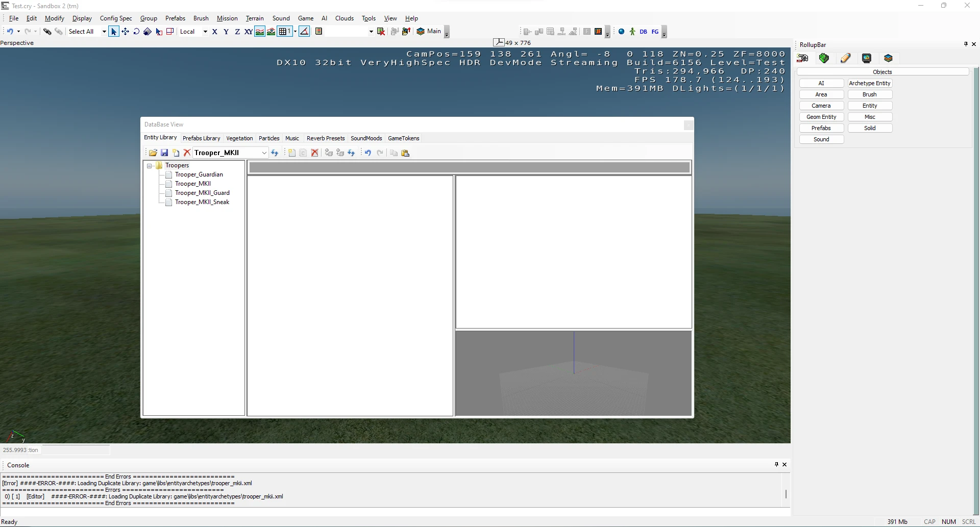The height and width of the screenshot is (527, 980).
Task: Paste using the clipboard icon in DataBase View
Action: (405, 153)
